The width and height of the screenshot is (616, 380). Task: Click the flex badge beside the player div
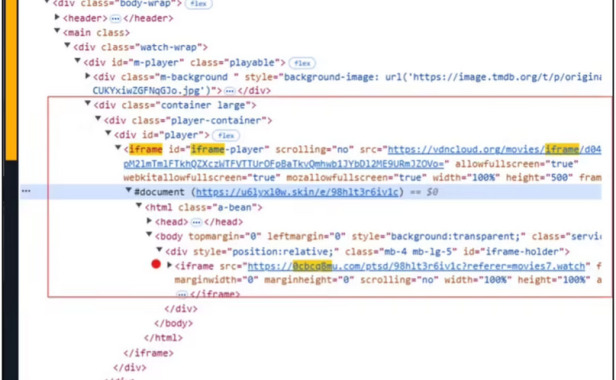point(226,136)
